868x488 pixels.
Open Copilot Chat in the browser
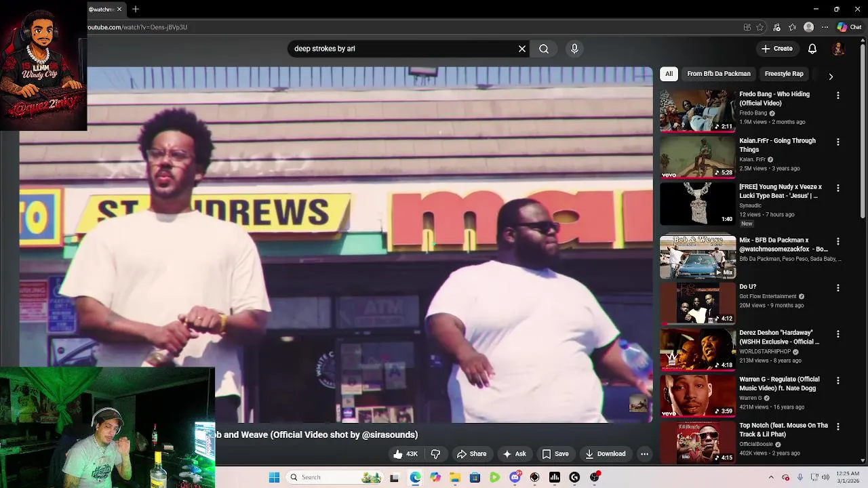pos(849,27)
